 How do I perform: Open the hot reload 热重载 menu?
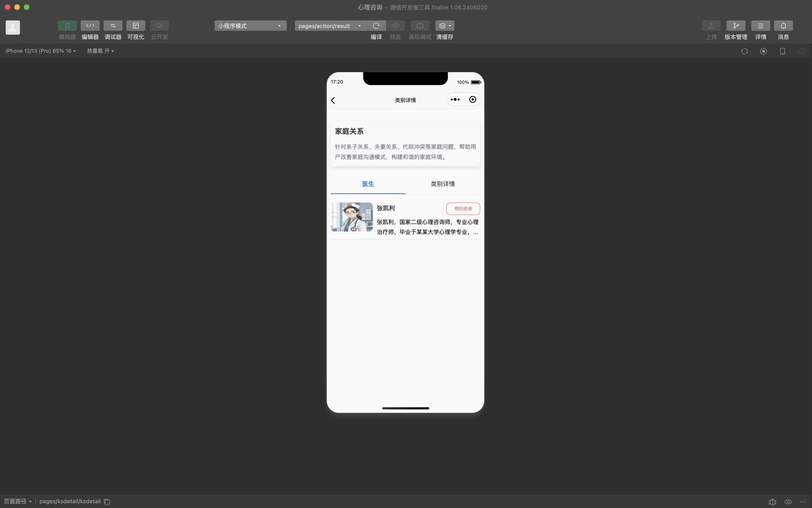pyautogui.click(x=100, y=51)
